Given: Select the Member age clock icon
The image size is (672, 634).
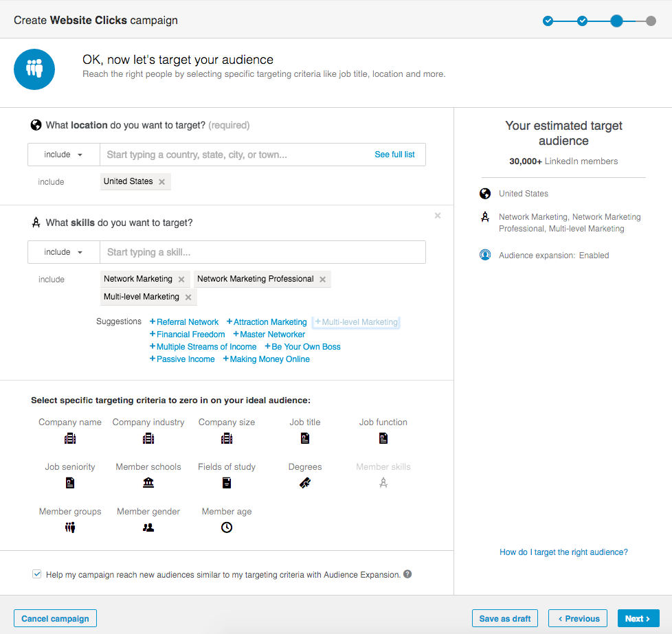Looking at the screenshot, I should coord(227,528).
